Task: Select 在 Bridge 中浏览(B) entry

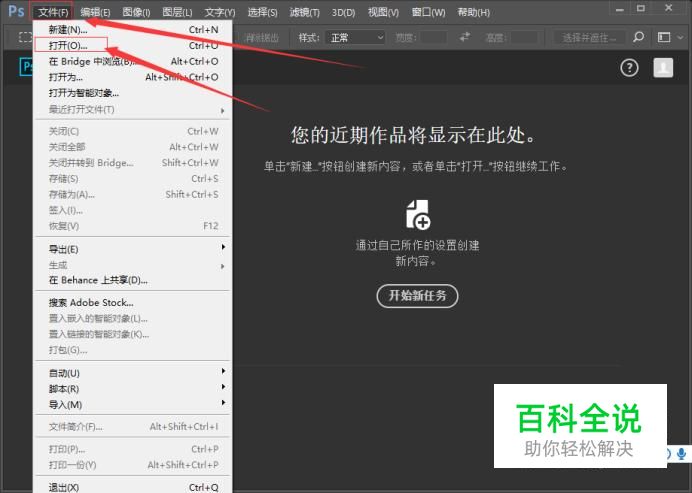Action: pos(133,61)
